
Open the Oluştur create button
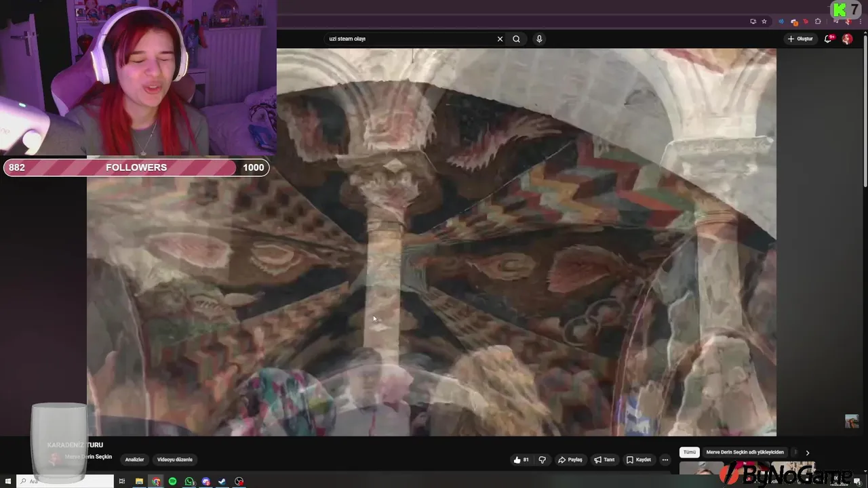tap(800, 39)
